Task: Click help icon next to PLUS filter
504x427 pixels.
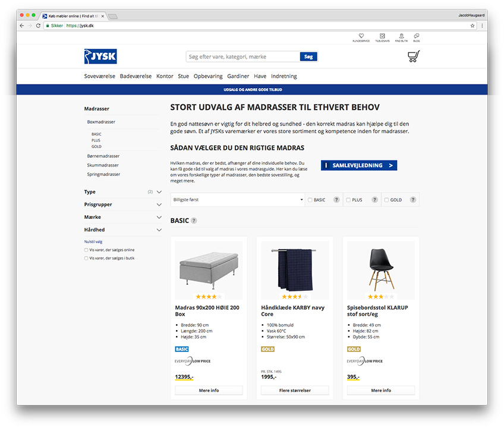Action: (x=374, y=200)
